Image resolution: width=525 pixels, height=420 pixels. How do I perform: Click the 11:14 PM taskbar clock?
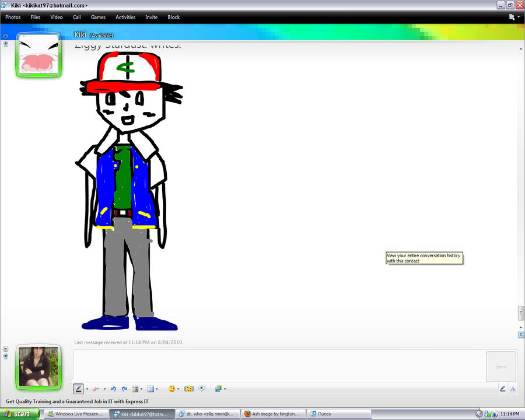coord(510,414)
